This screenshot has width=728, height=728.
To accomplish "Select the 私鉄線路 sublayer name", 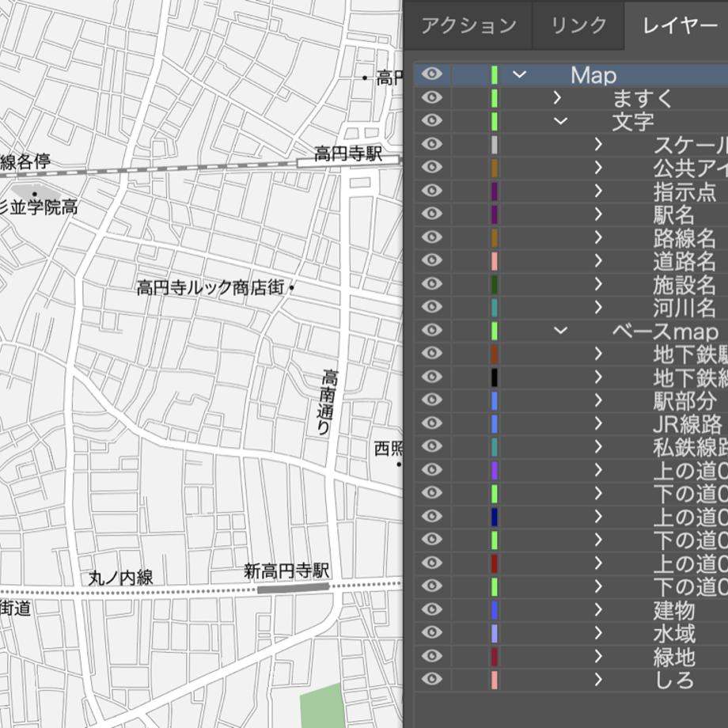I will (x=690, y=447).
